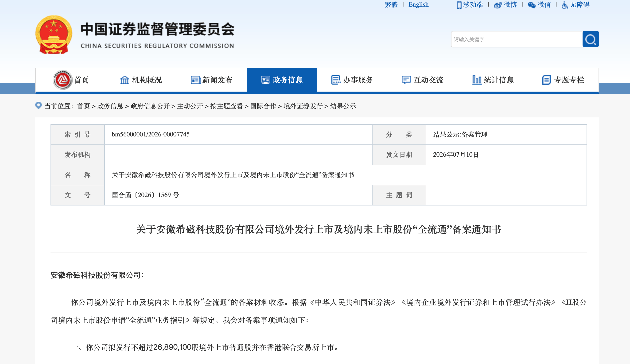Focus the 请输入关键字 search input field

[x=517, y=39]
